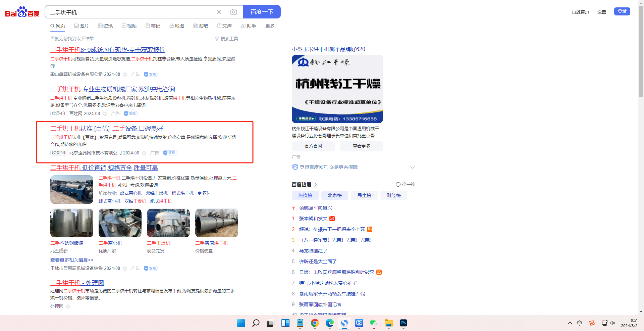Open the notepad app on the taskbar
Image resolution: width=644 pixels, height=331 pixels.
tap(300, 323)
